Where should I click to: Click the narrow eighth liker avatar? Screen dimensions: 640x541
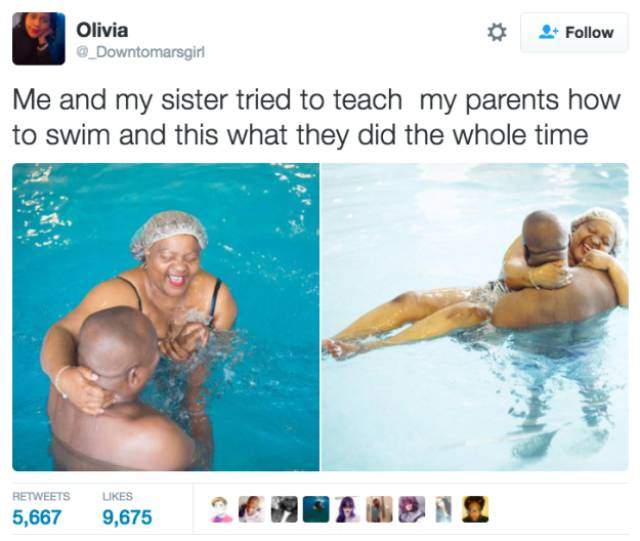coord(444,509)
